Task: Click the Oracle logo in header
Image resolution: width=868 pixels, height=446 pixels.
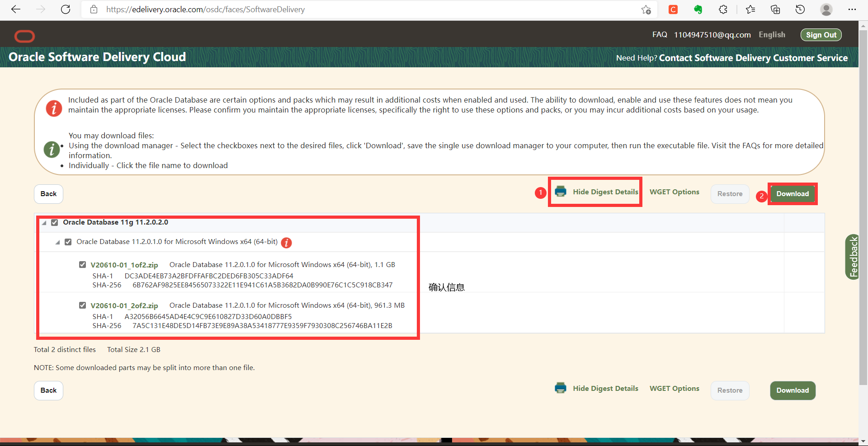Action: point(24,36)
